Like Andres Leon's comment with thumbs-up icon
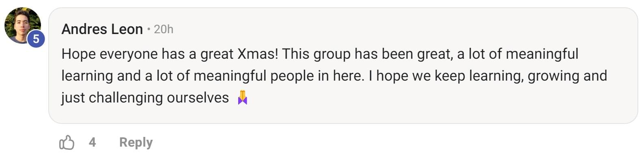644x160 pixels. pos(67,143)
